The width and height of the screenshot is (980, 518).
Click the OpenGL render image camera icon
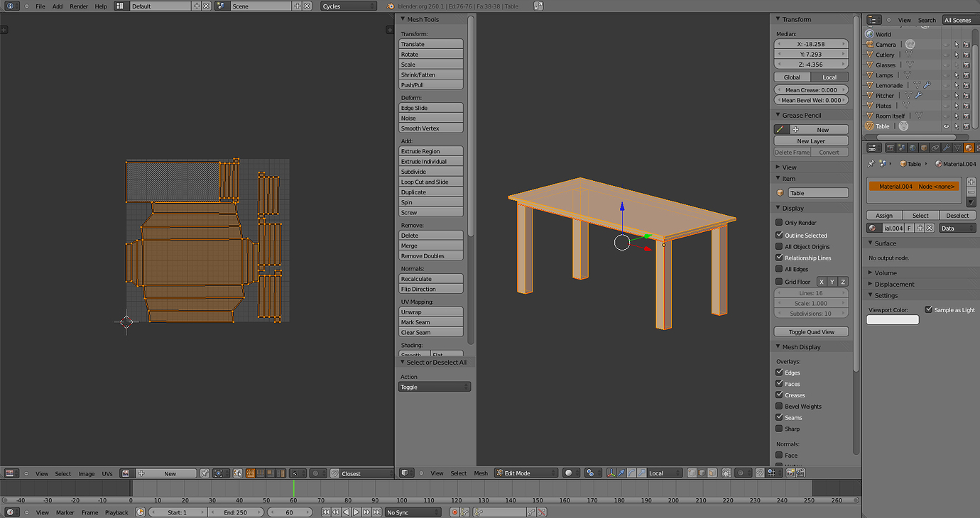tap(790, 473)
